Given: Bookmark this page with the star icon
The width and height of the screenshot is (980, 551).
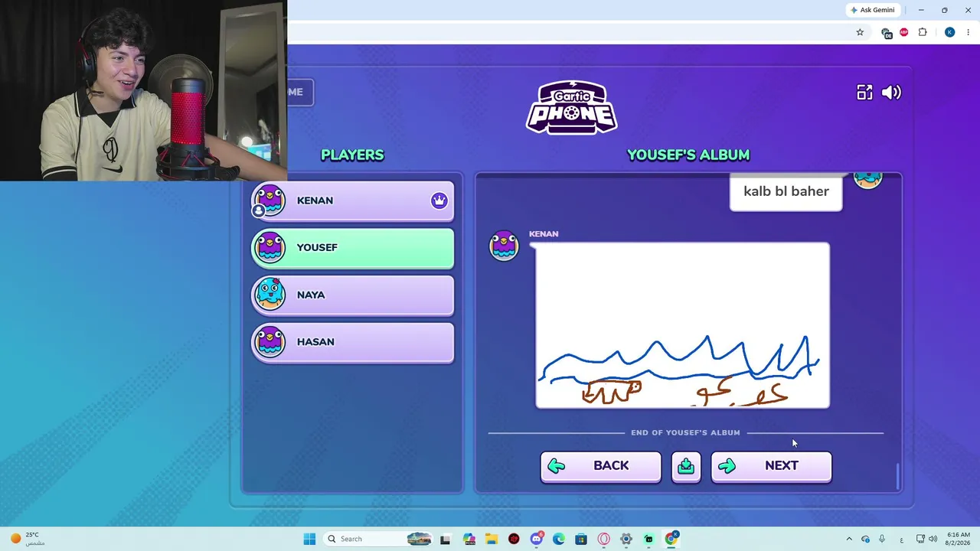Looking at the screenshot, I should tap(860, 32).
